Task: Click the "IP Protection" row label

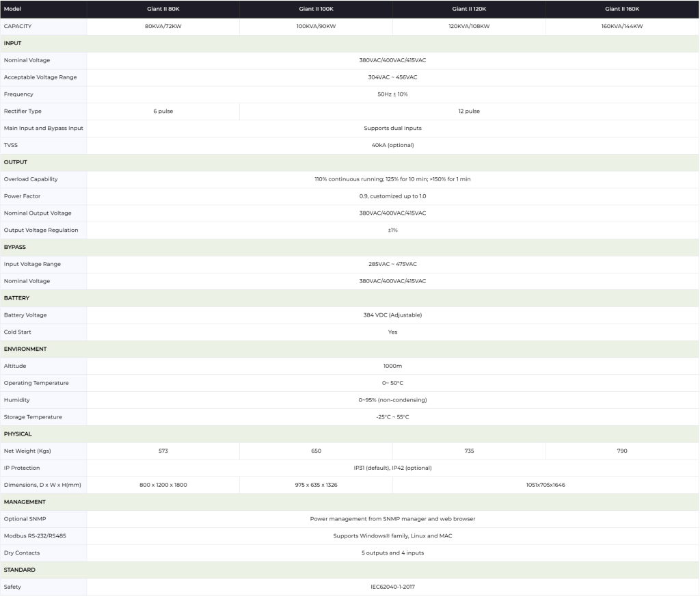Action: [22, 468]
